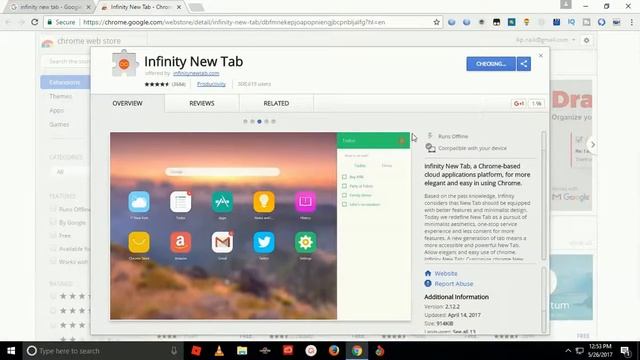640x360 pixels.
Task: Select Extensions in the store sidebar
Action: [x=65, y=82]
